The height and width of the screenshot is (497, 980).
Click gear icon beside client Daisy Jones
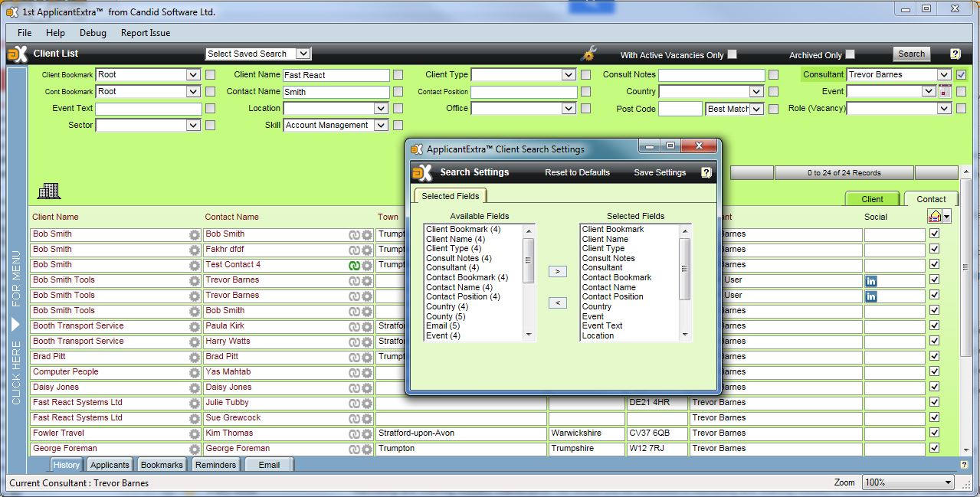[195, 387]
